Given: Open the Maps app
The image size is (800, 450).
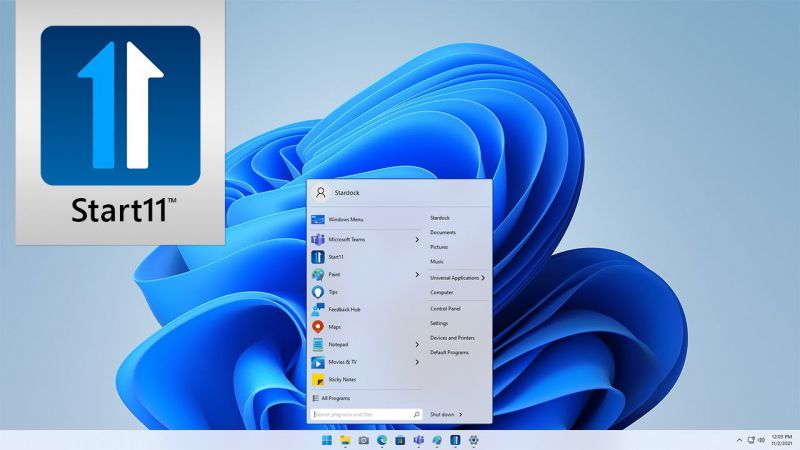Looking at the screenshot, I should click(x=335, y=327).
